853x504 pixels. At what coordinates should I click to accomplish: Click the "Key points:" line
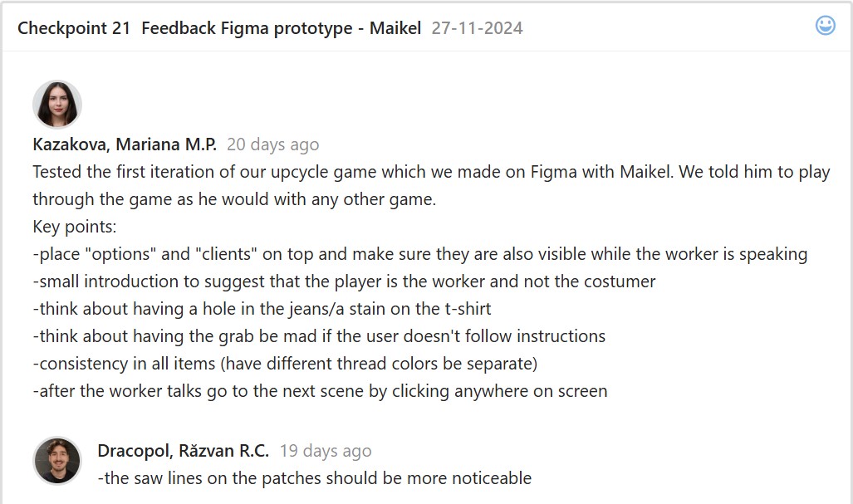pyautogui.click(x=75, y=227)
